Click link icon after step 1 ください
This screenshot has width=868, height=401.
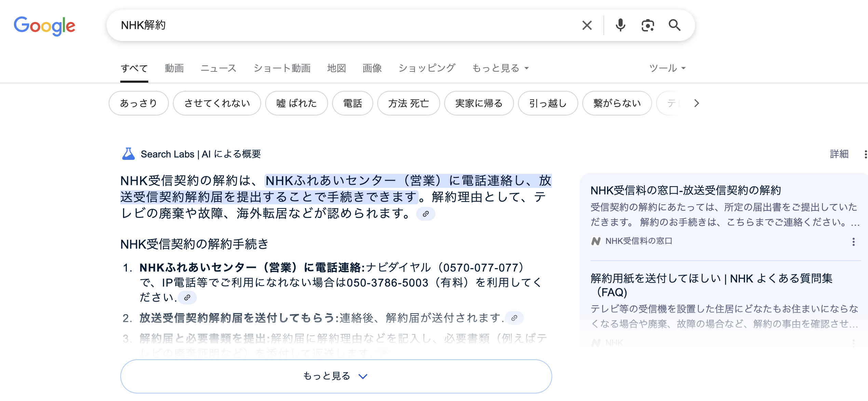187,298
